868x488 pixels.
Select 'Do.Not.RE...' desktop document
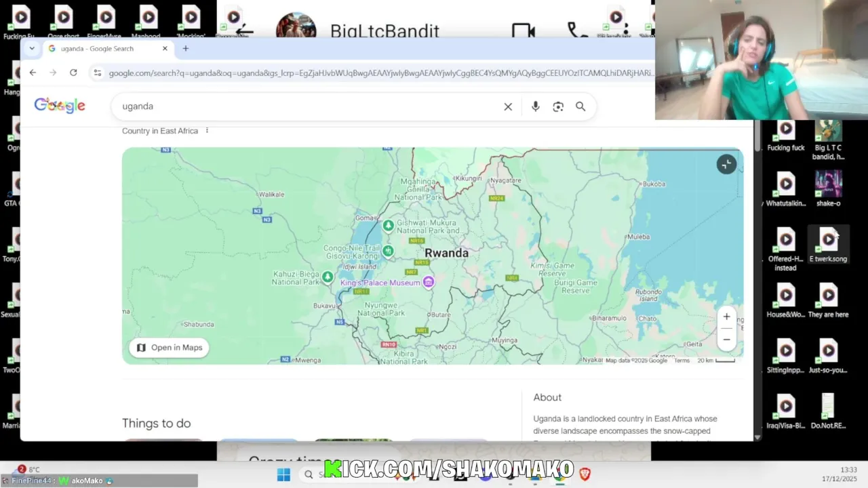click(828, 412)
